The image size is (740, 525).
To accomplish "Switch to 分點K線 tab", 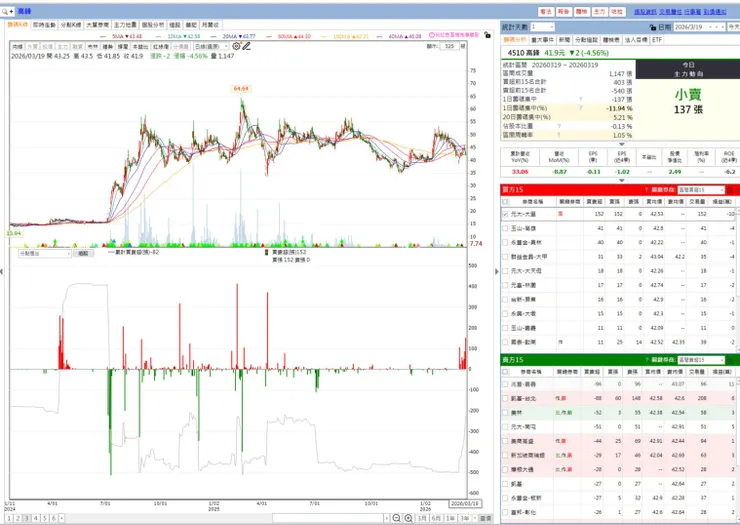I will pos(71,25).
